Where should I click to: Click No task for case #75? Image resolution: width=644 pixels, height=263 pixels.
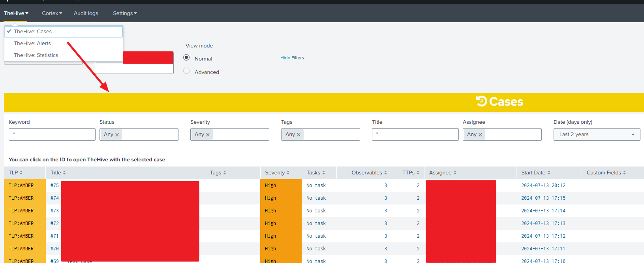point(316,185)
